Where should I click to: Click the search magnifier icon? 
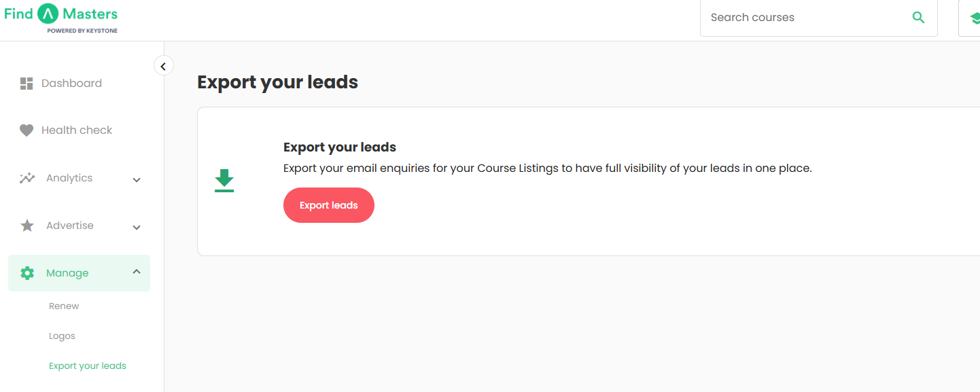click(918, 18)
